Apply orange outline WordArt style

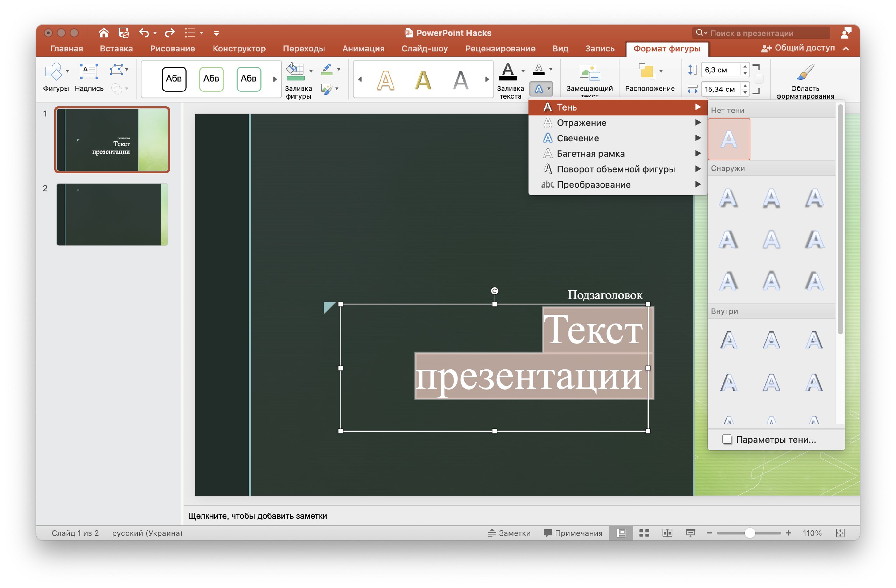(385, 80)
